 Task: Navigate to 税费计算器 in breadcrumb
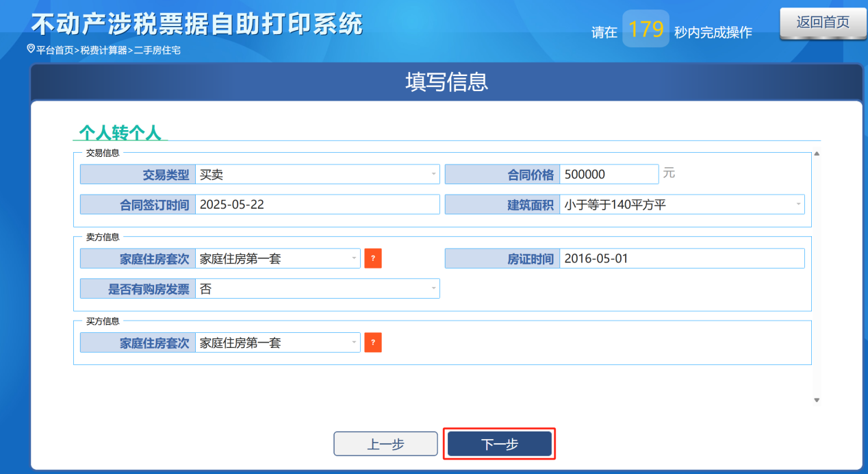tap(103, 50)
